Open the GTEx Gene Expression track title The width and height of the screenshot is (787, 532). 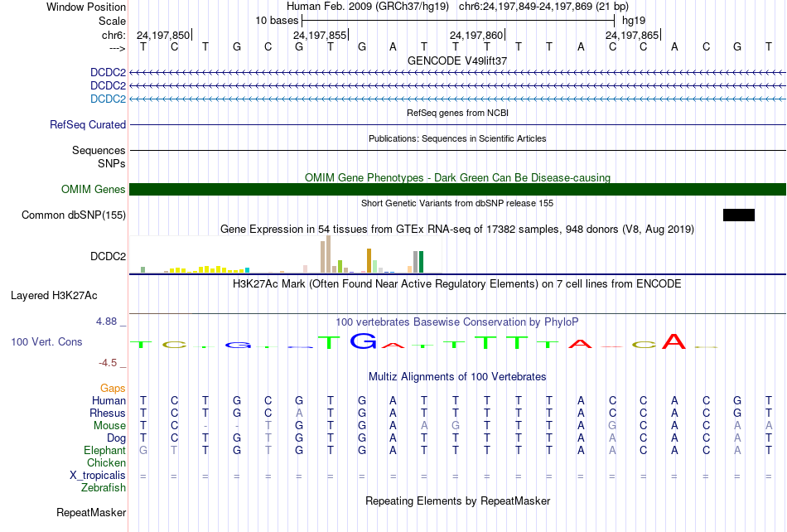(x=457, y=230)
